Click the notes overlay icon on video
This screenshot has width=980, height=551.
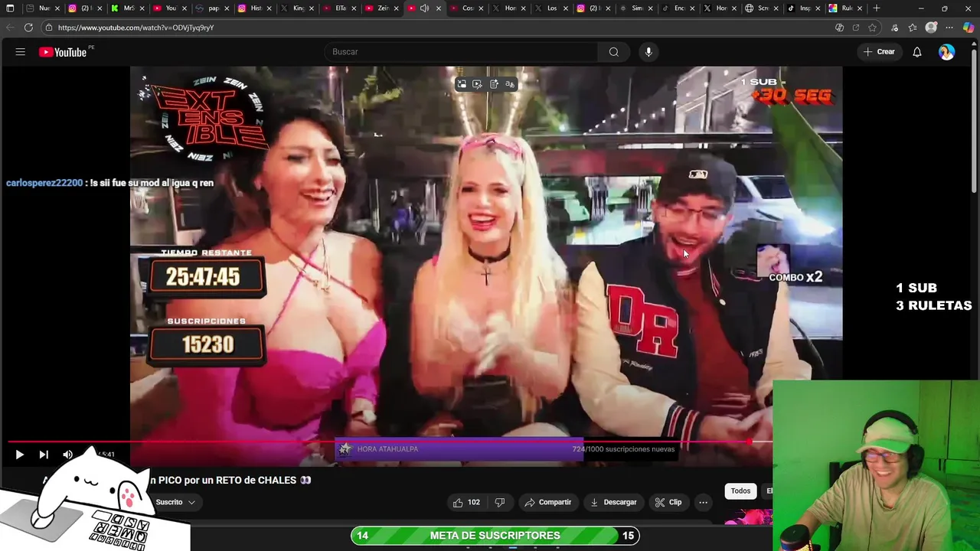tap(494, 84)
